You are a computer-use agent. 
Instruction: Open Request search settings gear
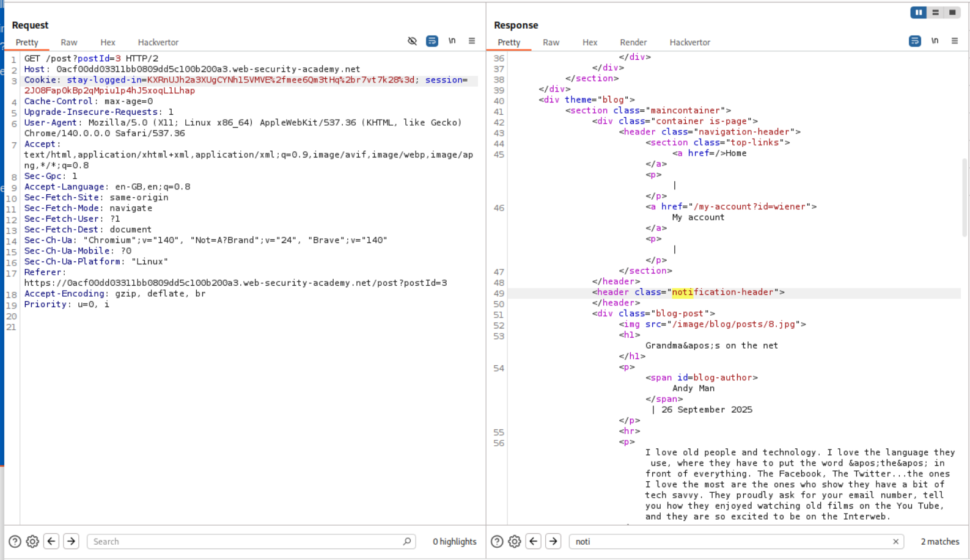tap(32, 542)
